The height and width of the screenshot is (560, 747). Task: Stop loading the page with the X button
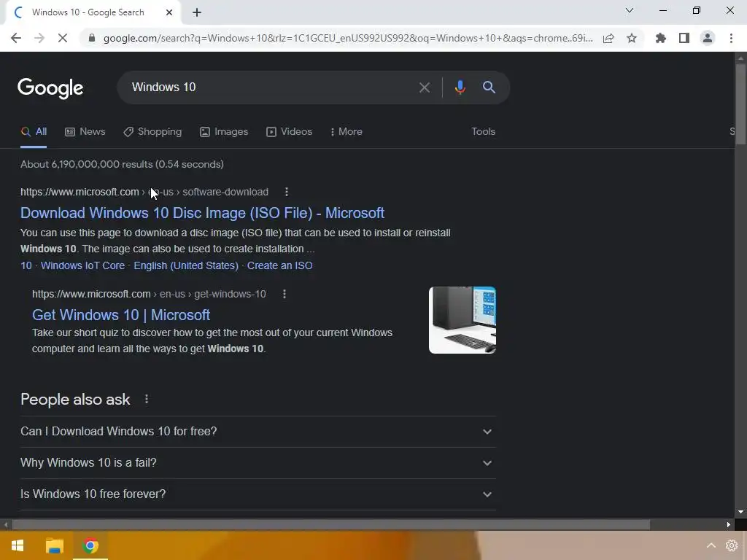(63, 38)
